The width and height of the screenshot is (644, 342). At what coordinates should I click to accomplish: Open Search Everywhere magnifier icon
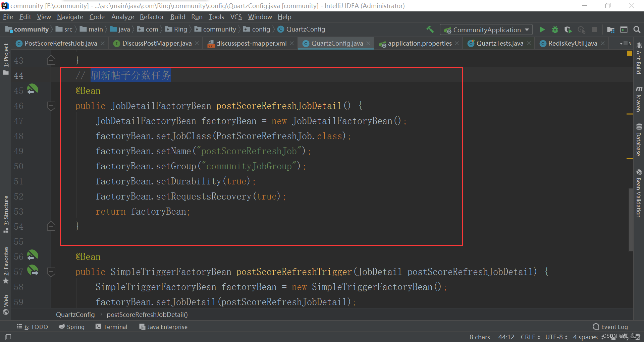click(637, 30)
